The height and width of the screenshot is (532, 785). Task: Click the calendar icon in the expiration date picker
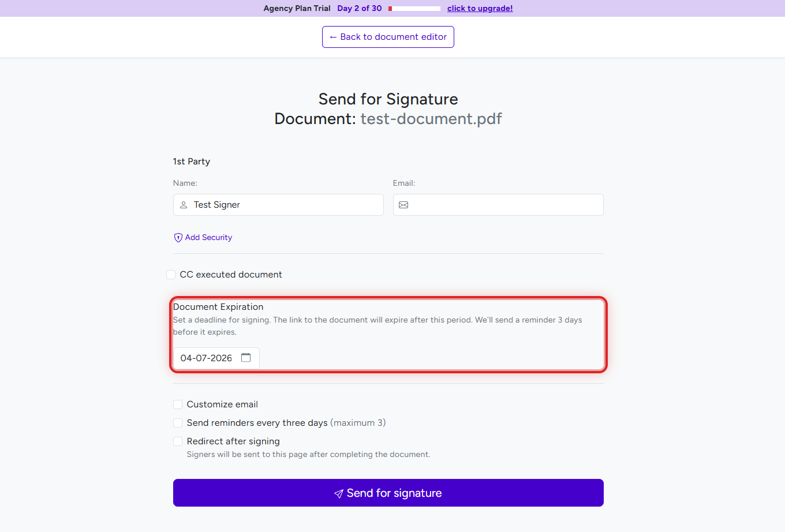point(246,358)
